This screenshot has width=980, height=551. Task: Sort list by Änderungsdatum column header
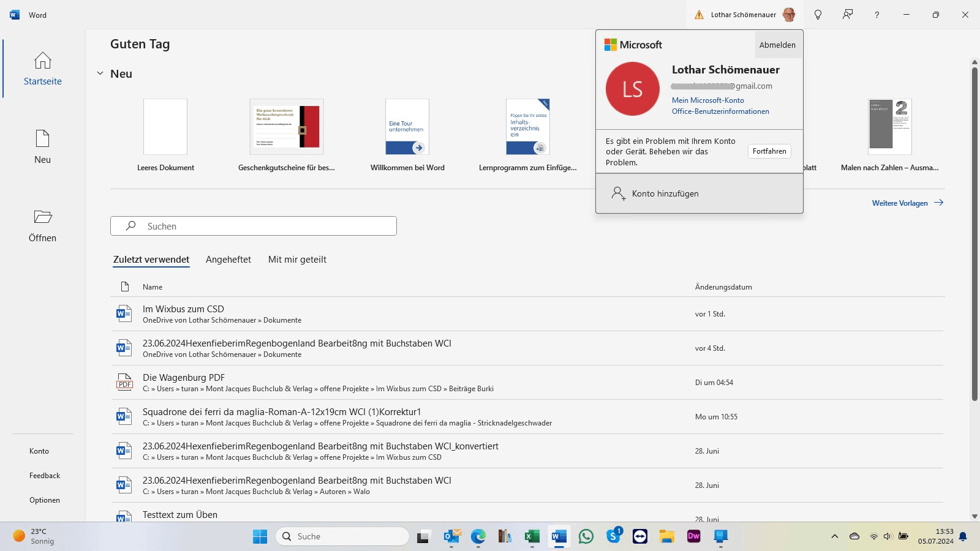723,287
